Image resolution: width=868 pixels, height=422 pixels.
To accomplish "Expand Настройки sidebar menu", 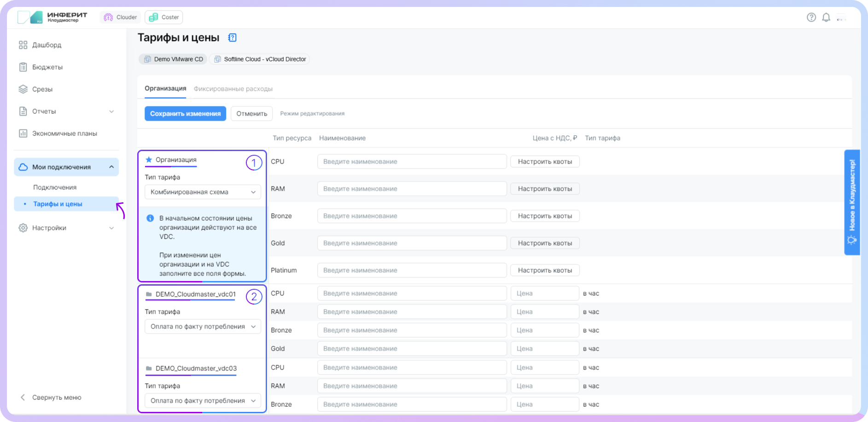I will [x=111, y=228].
